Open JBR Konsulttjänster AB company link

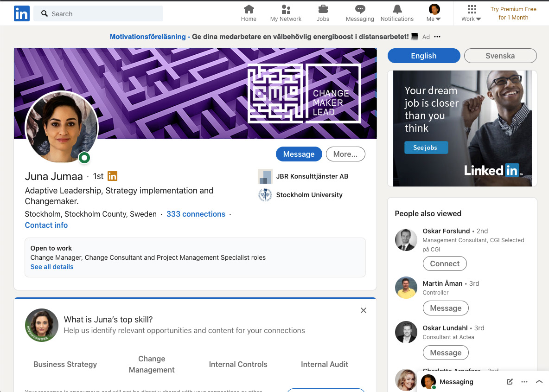click(x=312, y=176)
